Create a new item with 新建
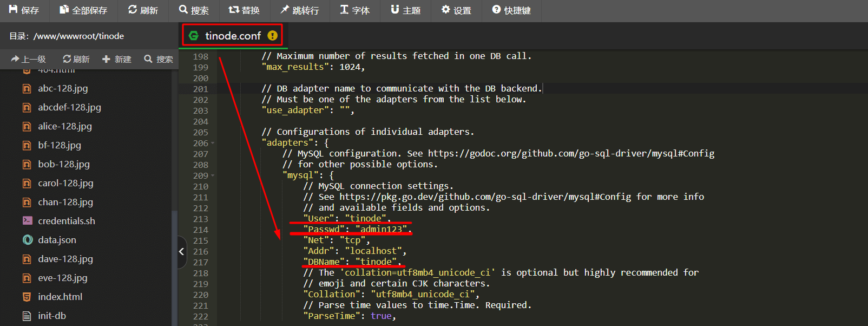This screenshot has width=868, height=326. (117, 59)
